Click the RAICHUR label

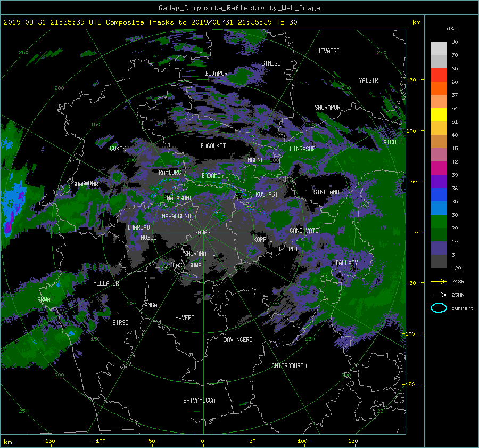click(391, 142)
